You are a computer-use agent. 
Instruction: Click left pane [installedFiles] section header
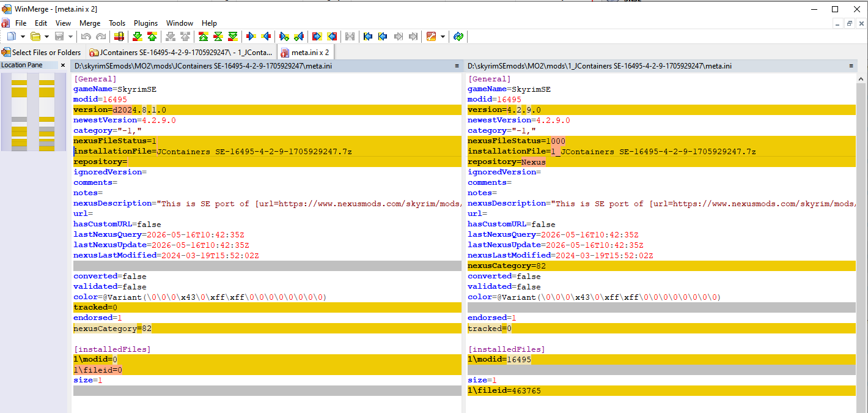click(112, 349)
